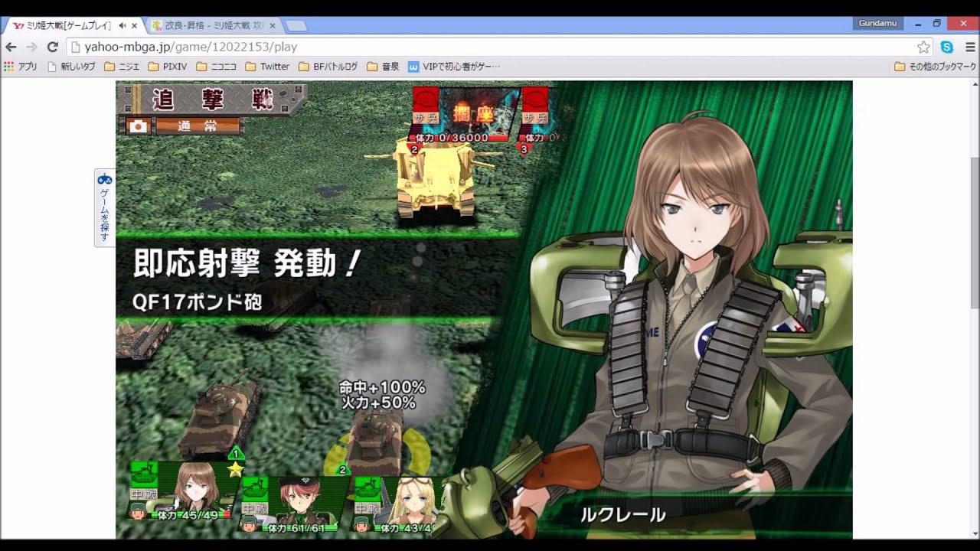The width and height of the screenshot is (980, 551).
Task: Click the Gundamu profile button
Action: coord(877,23)
